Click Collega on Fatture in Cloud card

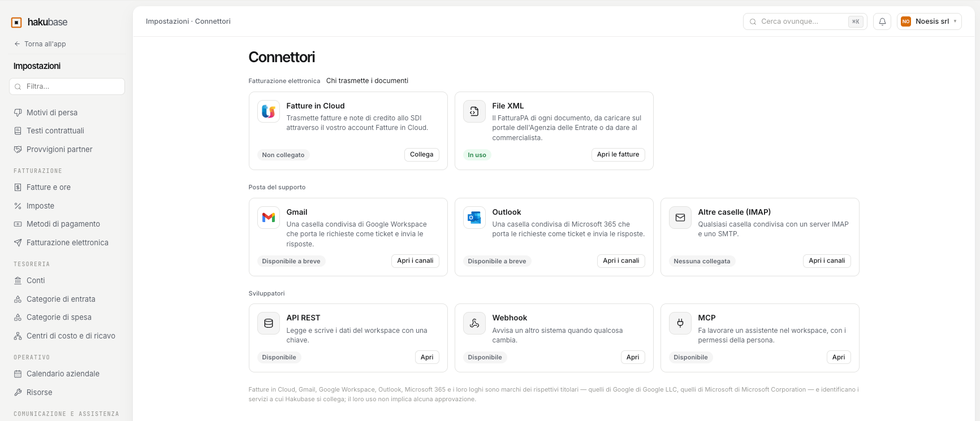click(x=422, y=154)
